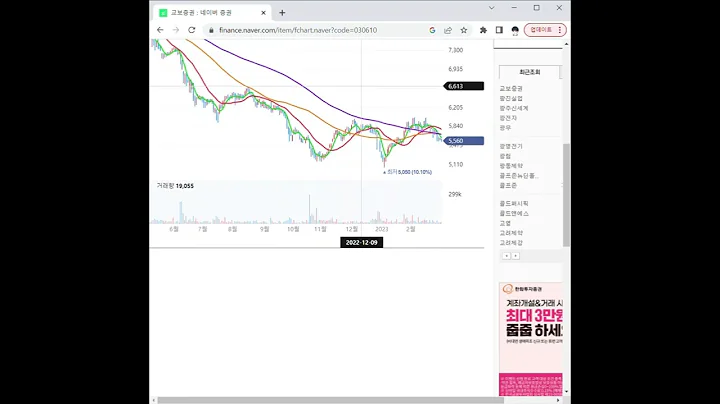Share this page using the share icon
This screenshot has width=720, height=404.
pyautogui.click(x=448, y=30)
